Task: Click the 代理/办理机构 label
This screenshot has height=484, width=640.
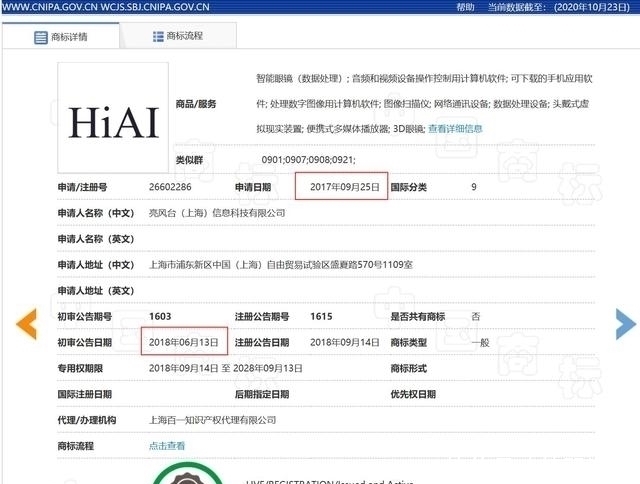Action: [87, 420]
